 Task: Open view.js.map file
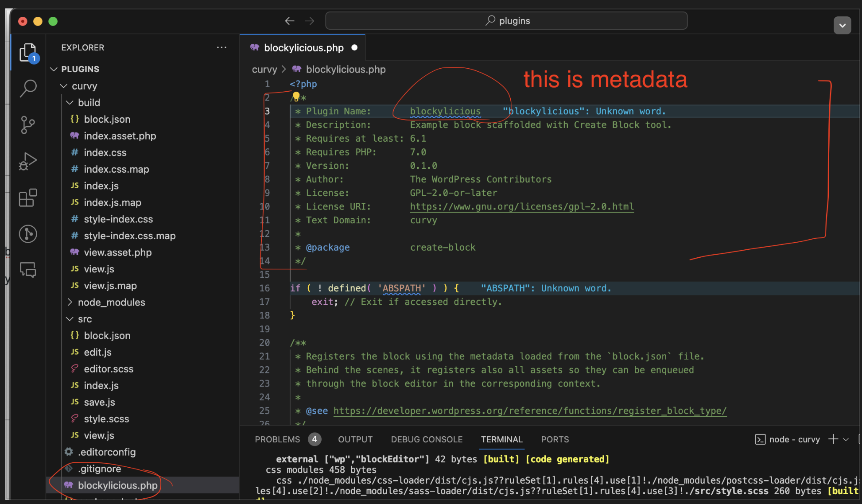(110, 286)
